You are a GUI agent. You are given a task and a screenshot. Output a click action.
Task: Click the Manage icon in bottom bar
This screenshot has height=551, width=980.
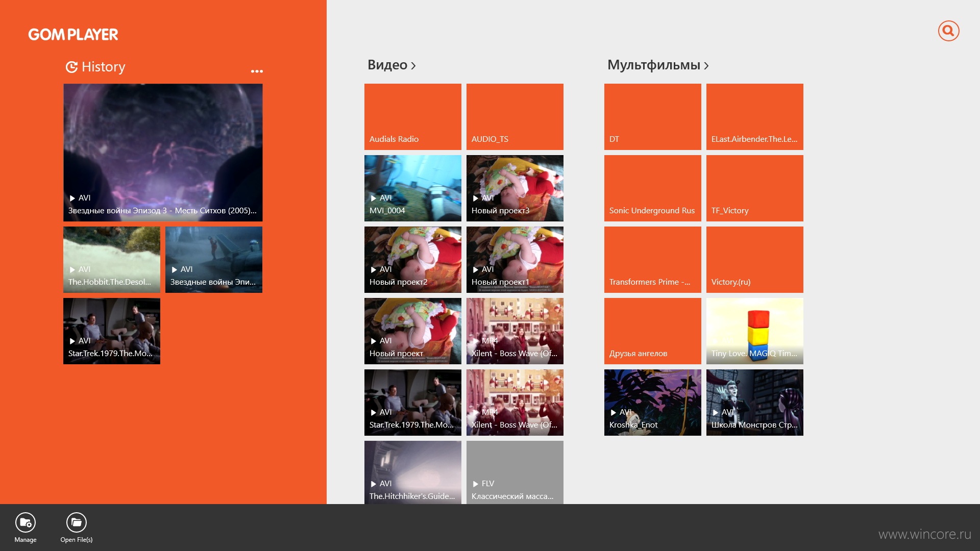point(26,522)
